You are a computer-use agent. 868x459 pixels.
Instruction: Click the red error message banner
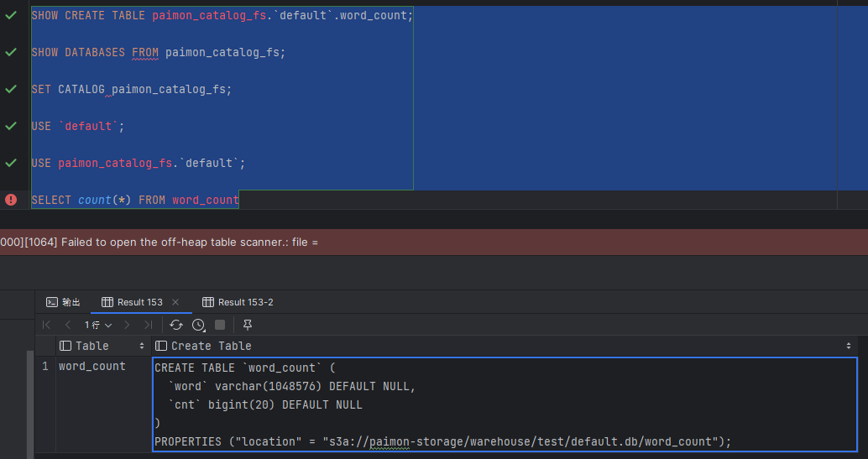(434, 243)
